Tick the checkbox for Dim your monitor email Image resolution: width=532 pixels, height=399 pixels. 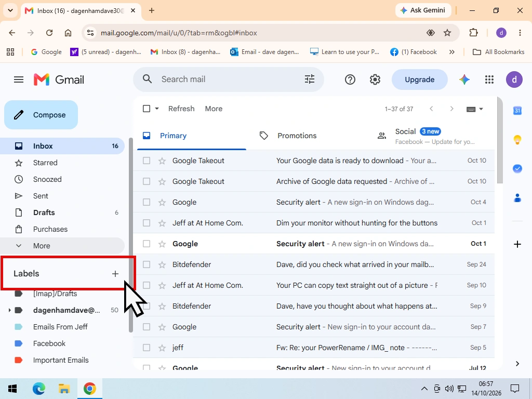147,223
